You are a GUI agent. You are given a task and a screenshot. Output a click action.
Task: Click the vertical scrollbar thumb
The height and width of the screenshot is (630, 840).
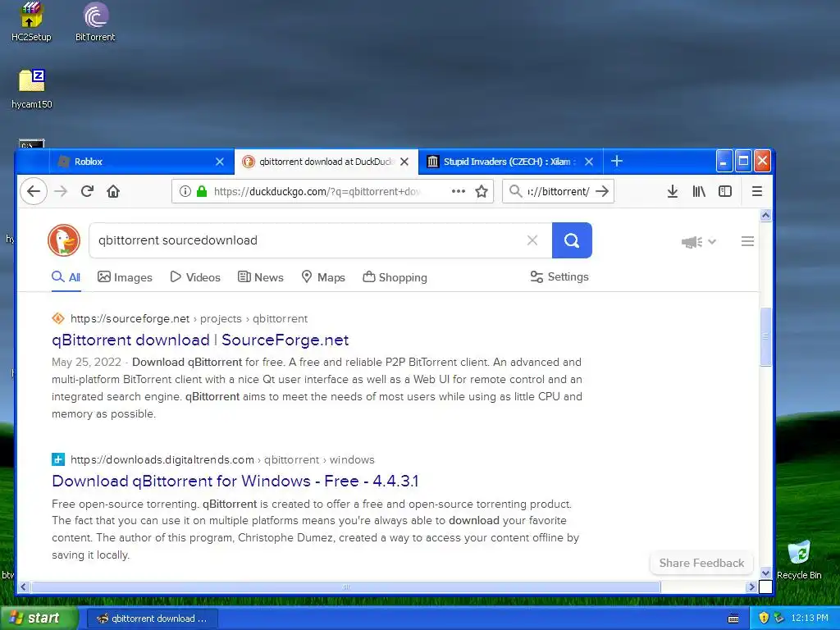click(765, 337)
